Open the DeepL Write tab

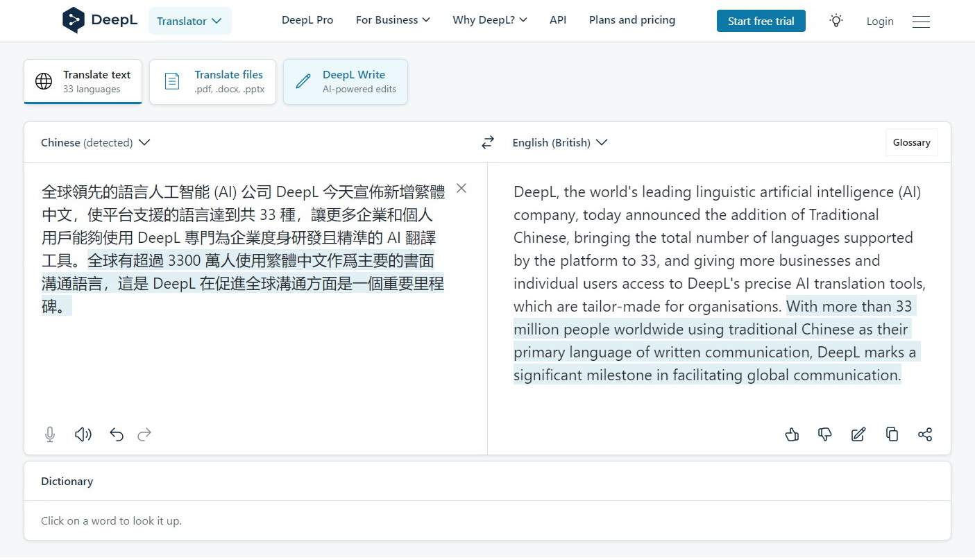click(x=346, y=81)
